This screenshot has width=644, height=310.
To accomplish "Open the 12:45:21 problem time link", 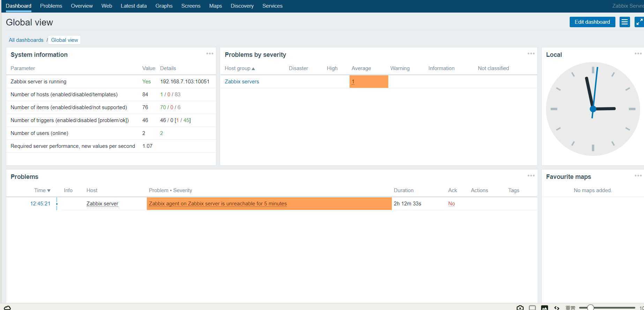I will pos(40,204).
